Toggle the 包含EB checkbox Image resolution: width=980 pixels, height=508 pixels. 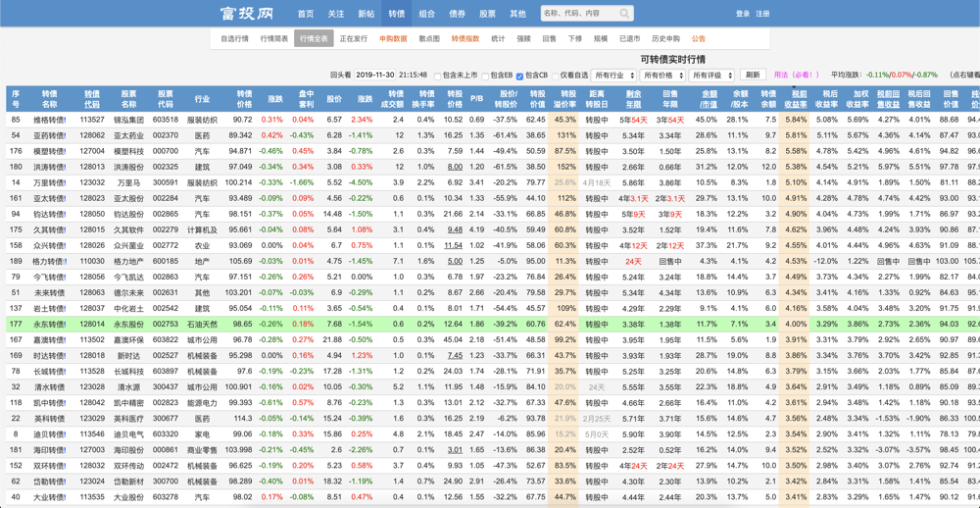coord(486,76)
